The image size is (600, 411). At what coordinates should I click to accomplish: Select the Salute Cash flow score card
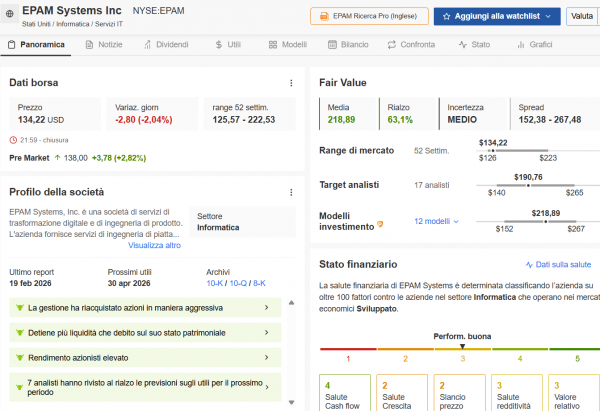pyautogui.click(x=340, y=398)
